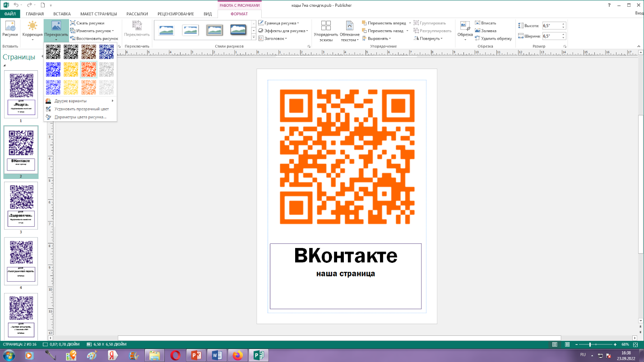Insert pictures with the Рисунки icon

click(x=10, y=26)
